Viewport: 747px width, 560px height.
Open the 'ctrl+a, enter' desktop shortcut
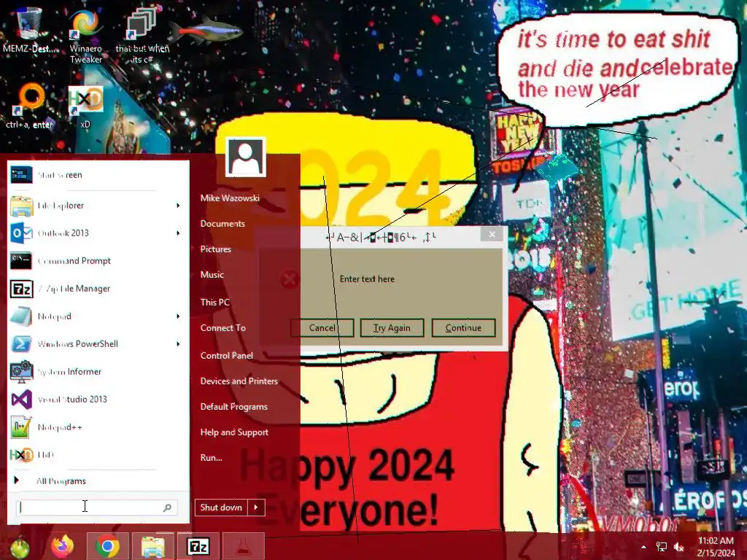[x=29, y=106]
